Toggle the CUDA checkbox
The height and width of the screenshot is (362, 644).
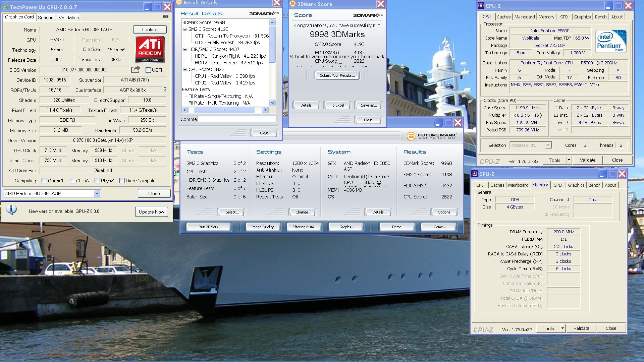[72, 181]
